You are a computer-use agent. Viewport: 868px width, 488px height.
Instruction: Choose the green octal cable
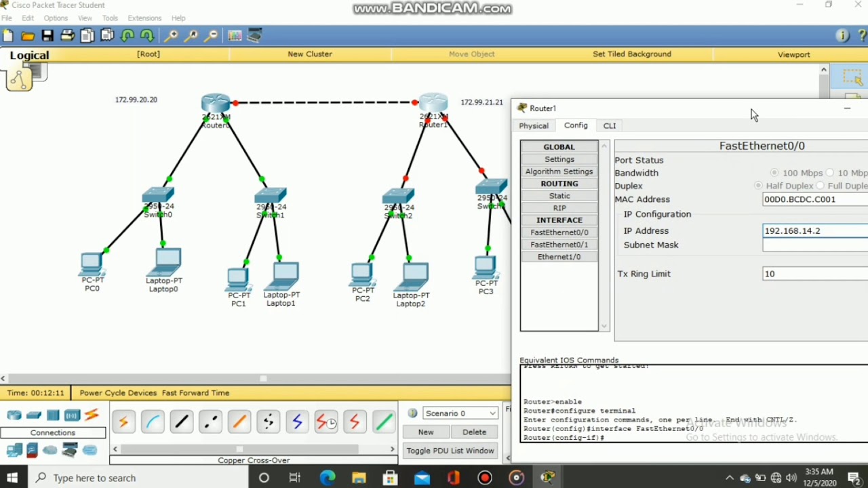[x=384, y=422]
